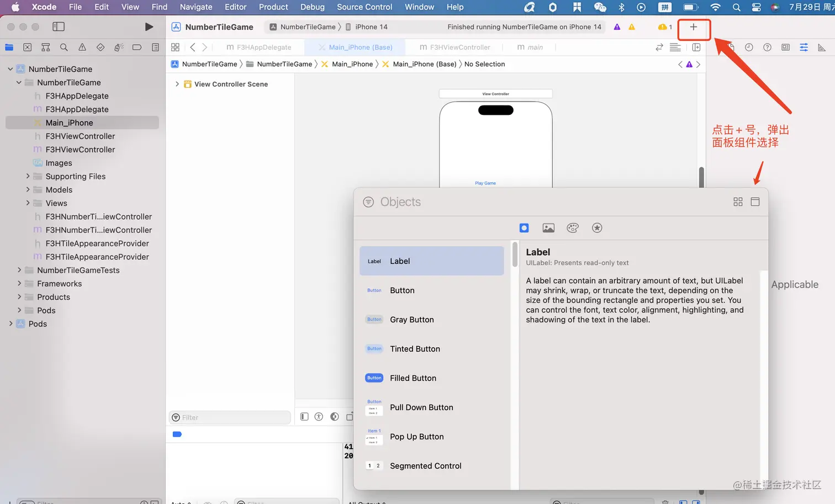Open the Library with the plus button
The width and height of the screenshot is (835, 504).
[694, 27]
